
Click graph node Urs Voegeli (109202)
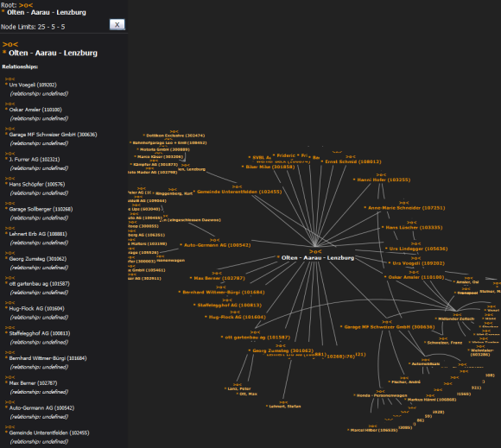pos(418,263)
